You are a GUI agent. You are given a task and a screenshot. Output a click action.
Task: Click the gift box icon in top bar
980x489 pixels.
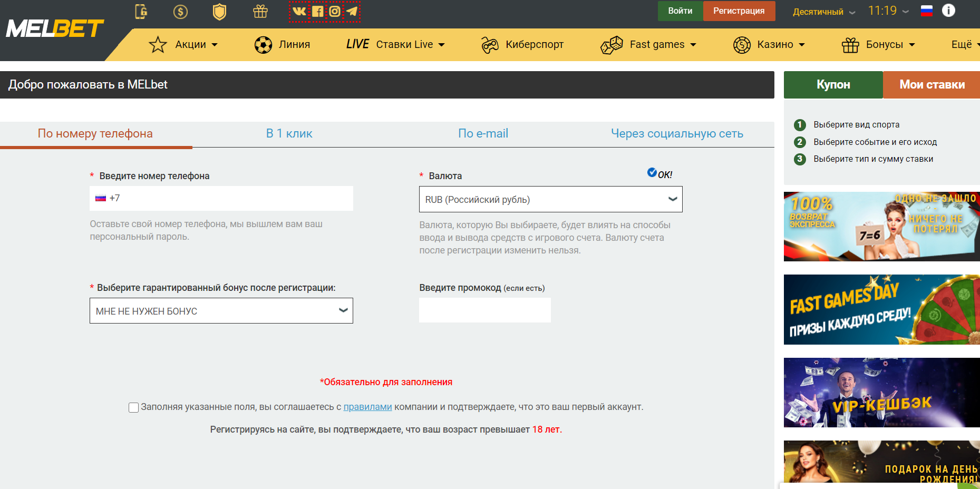click(x=260, y=11)
